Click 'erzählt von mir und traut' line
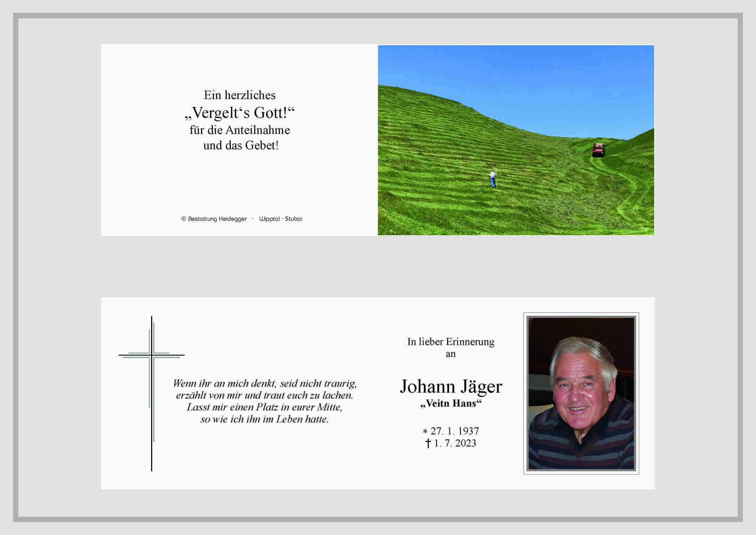Viewport: 756px width, 535px height. [264, 395]
